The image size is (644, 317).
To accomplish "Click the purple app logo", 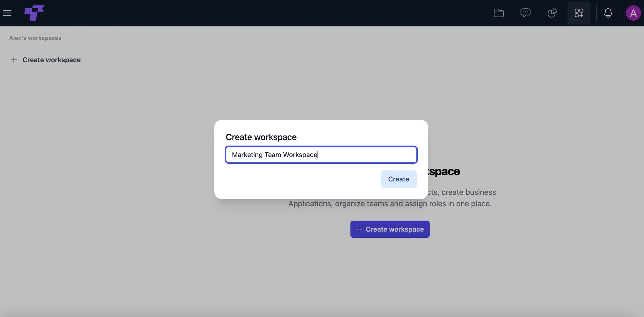I will [x=34, y=13].
